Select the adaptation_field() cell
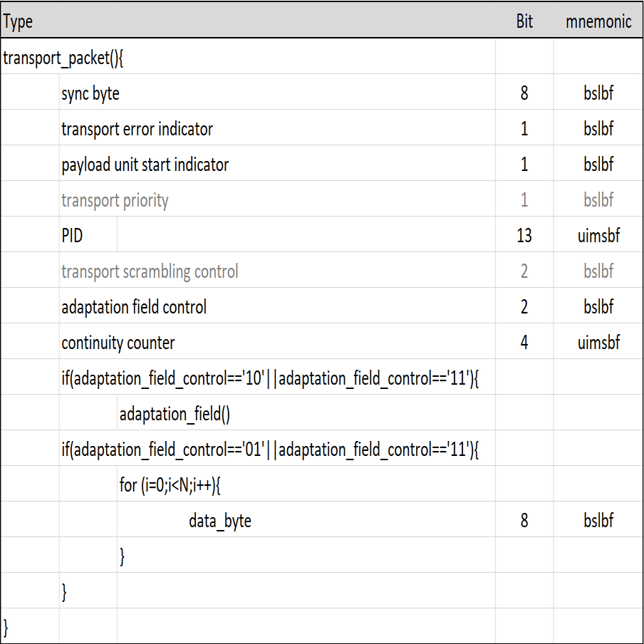The width and height of the screenshot is (644, 644). [x=175, y=414]
